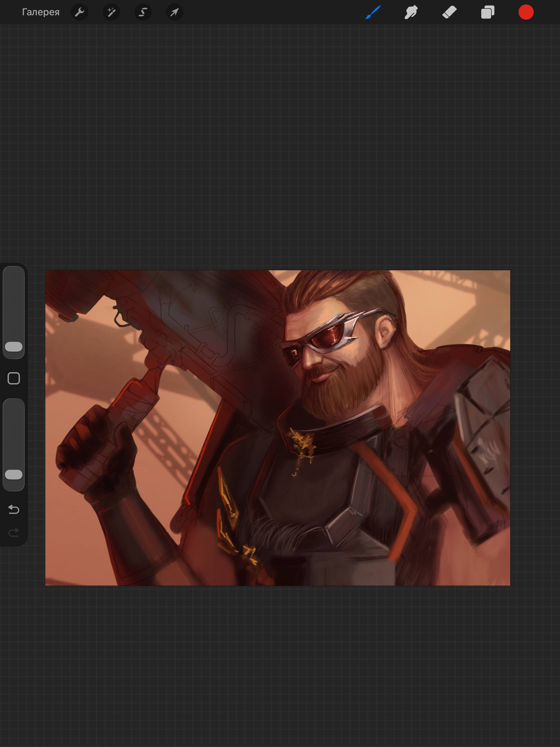Tap the square Modify button in the sidebar
Screen dimensions: 560x747
pos(14,378)
